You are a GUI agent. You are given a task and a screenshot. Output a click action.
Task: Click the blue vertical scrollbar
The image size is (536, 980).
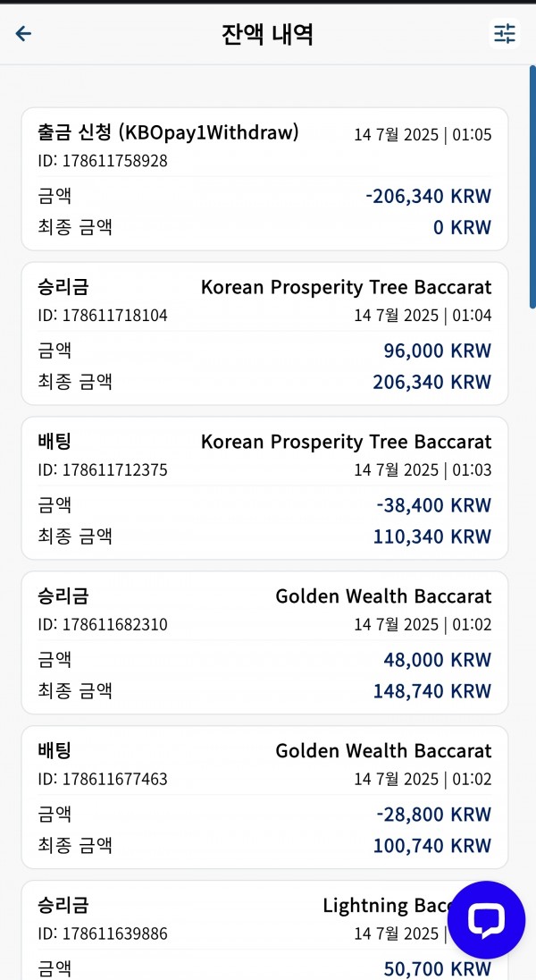coord(532,188)
